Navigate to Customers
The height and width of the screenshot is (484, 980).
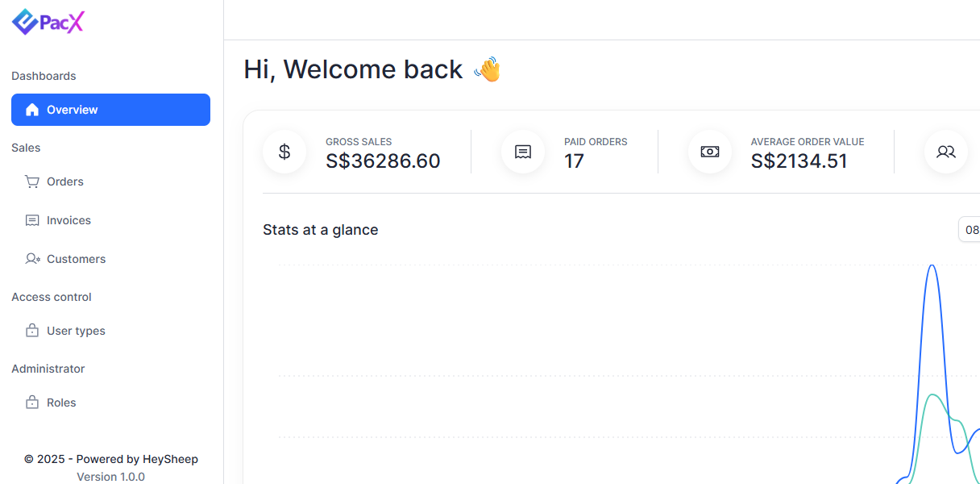[76, 259]
